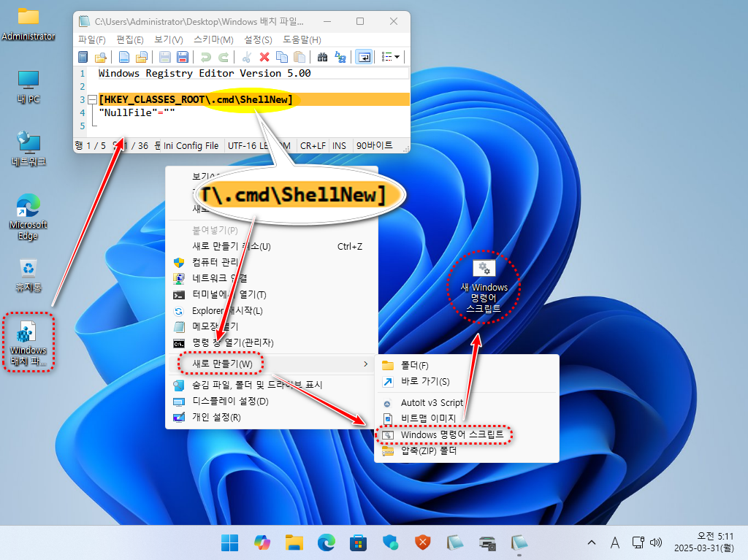
Task: Click the scissors cut icon
Action: click(x=247, y=57)
